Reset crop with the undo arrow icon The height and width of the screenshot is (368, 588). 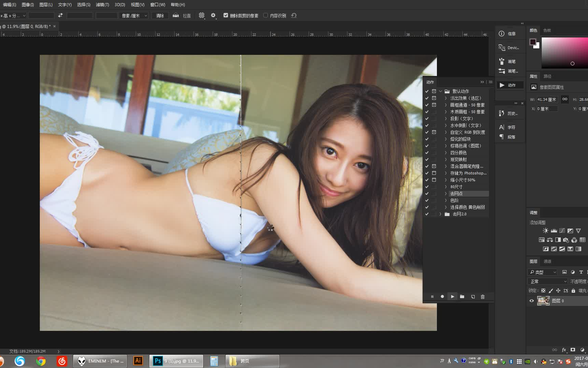[x=294, y=15]
